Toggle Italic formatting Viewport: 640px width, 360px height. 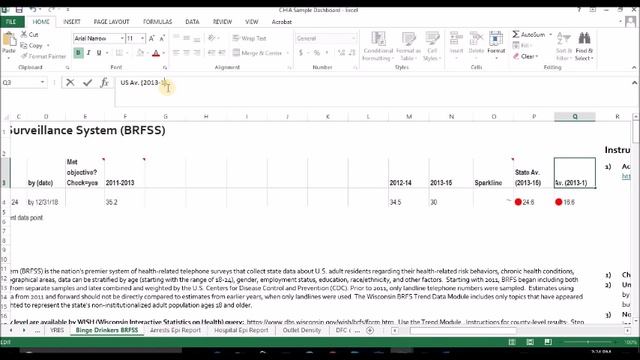(x=89, y=53)
